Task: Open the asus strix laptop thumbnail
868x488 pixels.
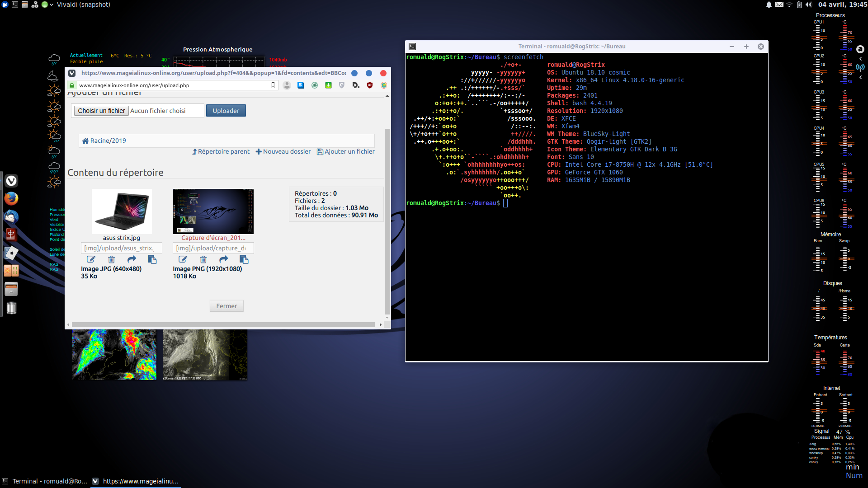Action: pos(122,211)
